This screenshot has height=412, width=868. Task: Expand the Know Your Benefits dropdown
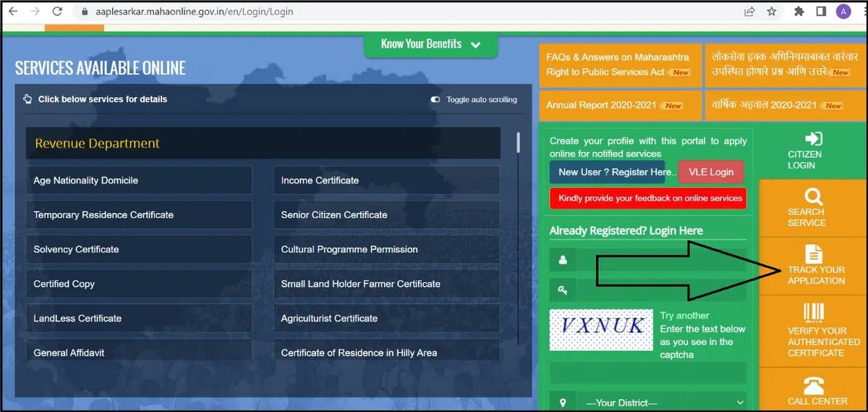point(431,44)
